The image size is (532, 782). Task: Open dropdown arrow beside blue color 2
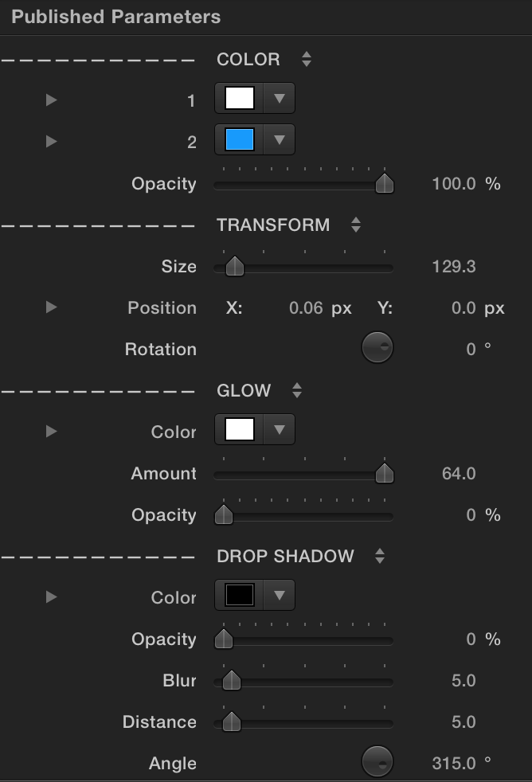click(280, 139)
